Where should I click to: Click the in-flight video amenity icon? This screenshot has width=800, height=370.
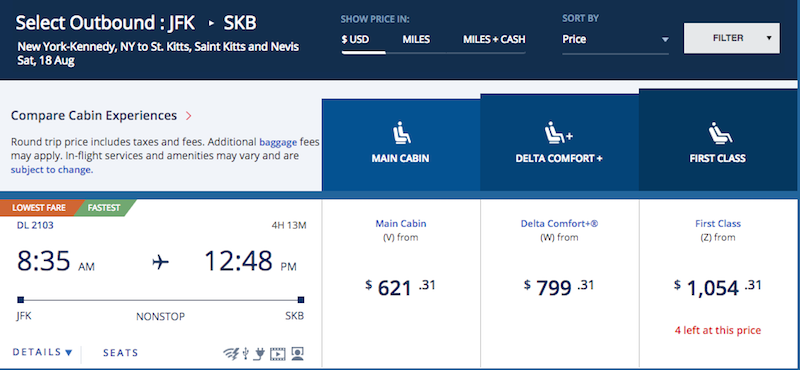point(278,353)
